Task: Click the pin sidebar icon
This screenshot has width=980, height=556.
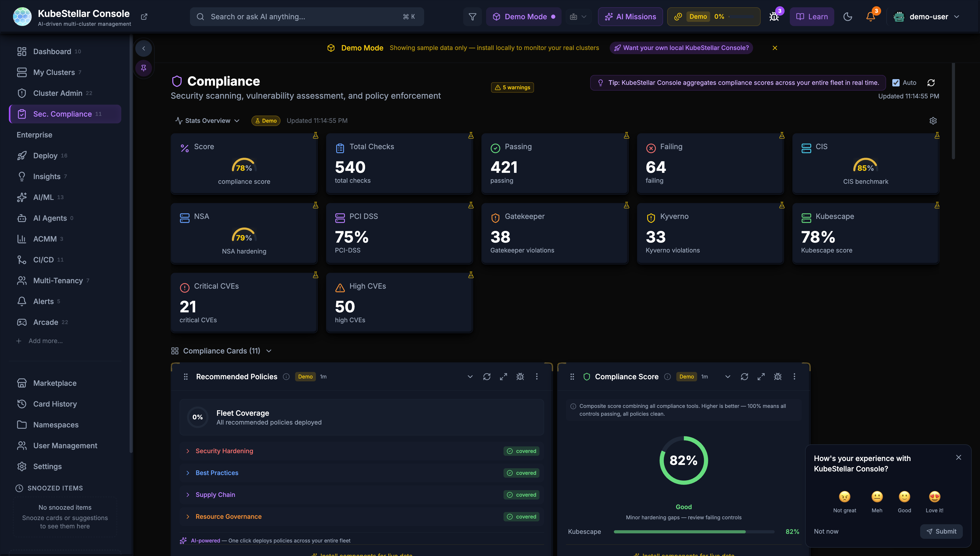Action: point(144,68)
